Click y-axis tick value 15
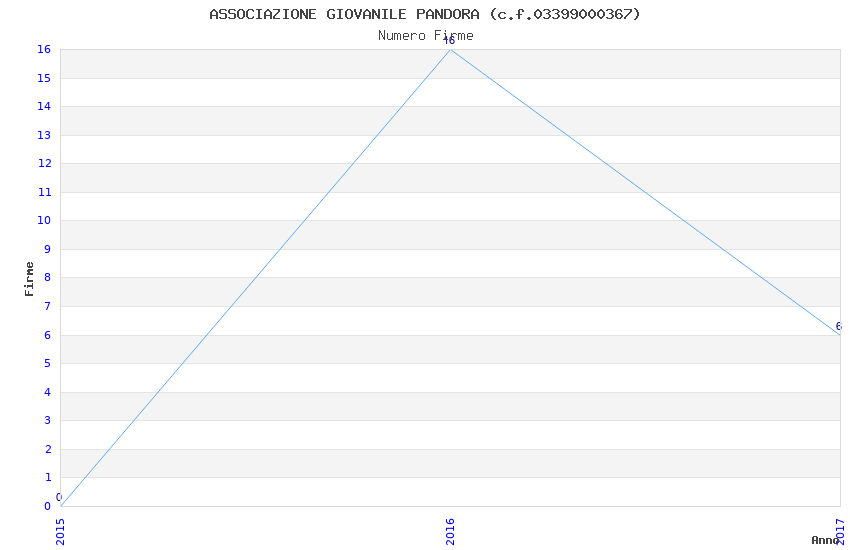 pos(44,78)
